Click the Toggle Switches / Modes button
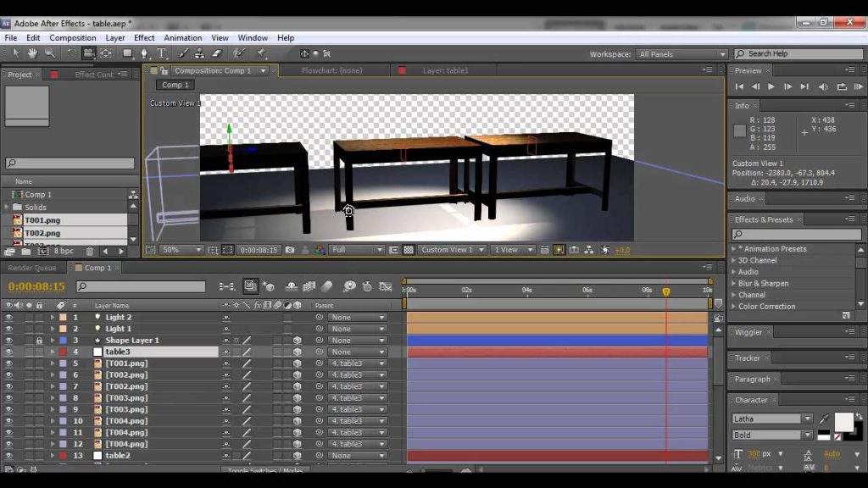 265,470
